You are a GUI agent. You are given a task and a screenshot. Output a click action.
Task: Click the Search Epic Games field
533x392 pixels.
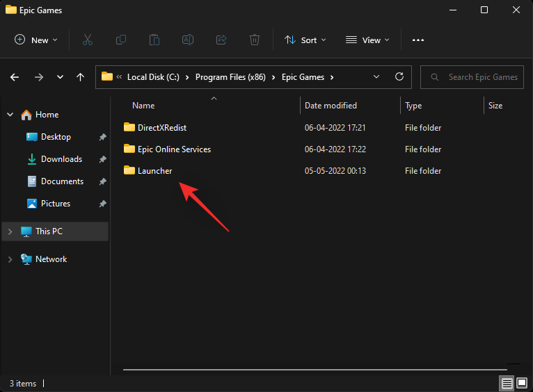point(482,77)
